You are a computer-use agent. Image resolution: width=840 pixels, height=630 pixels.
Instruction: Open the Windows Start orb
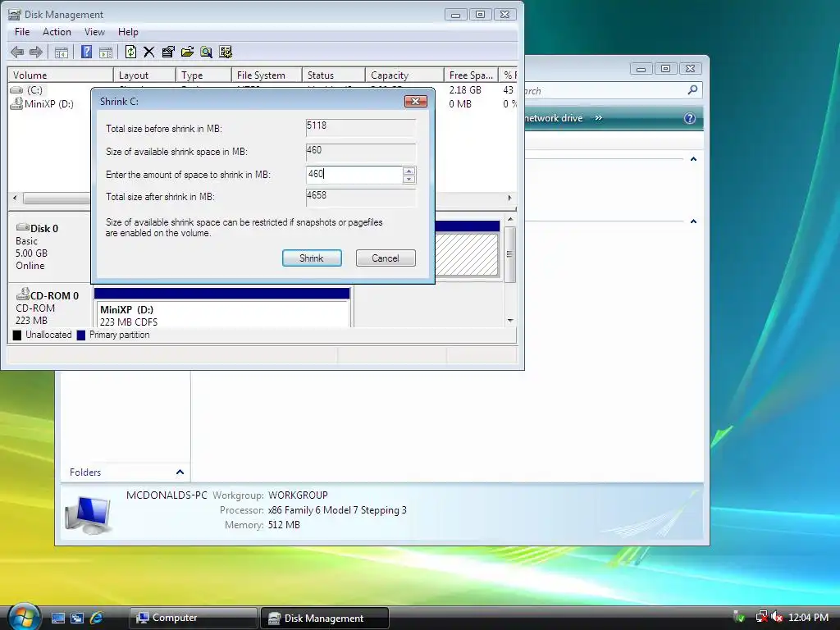(x=24, y=617)
